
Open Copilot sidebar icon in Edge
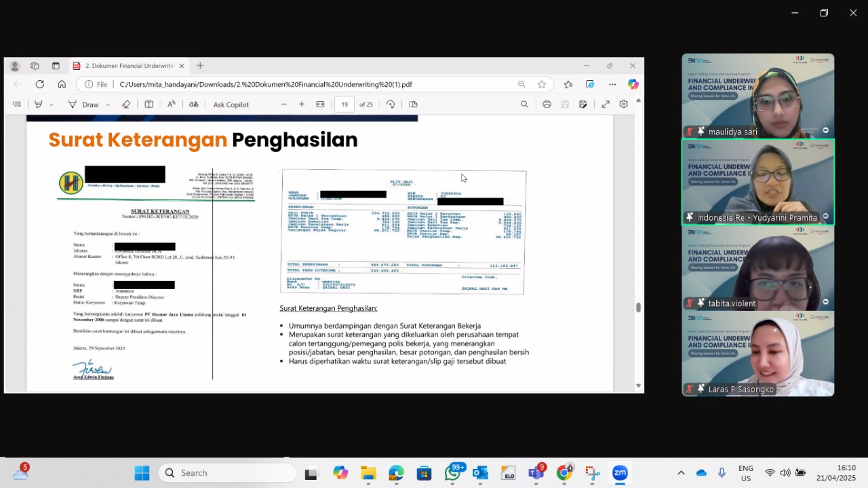[x=633, y=84]
